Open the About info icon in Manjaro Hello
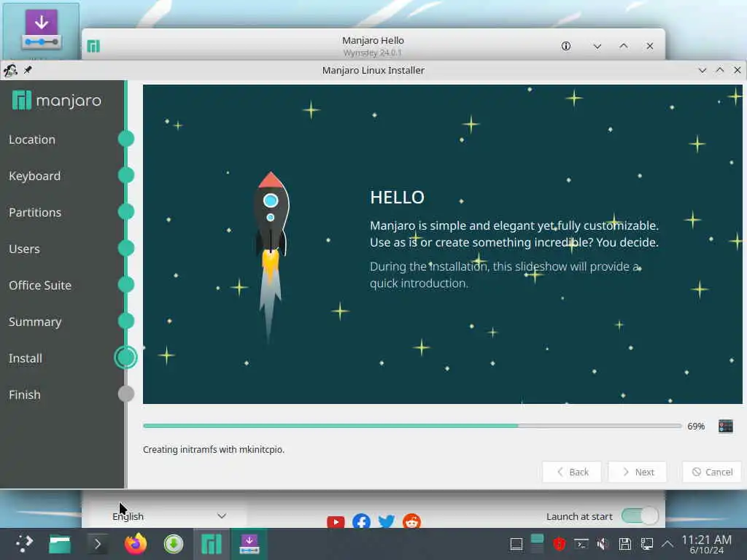 [566, 46]
